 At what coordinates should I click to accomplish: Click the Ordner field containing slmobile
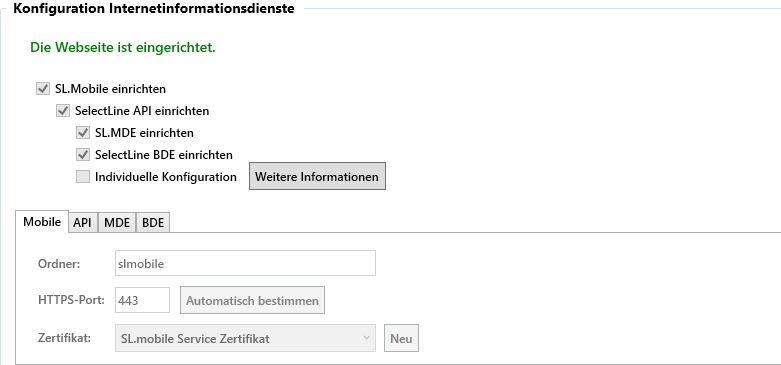point(245,263)
